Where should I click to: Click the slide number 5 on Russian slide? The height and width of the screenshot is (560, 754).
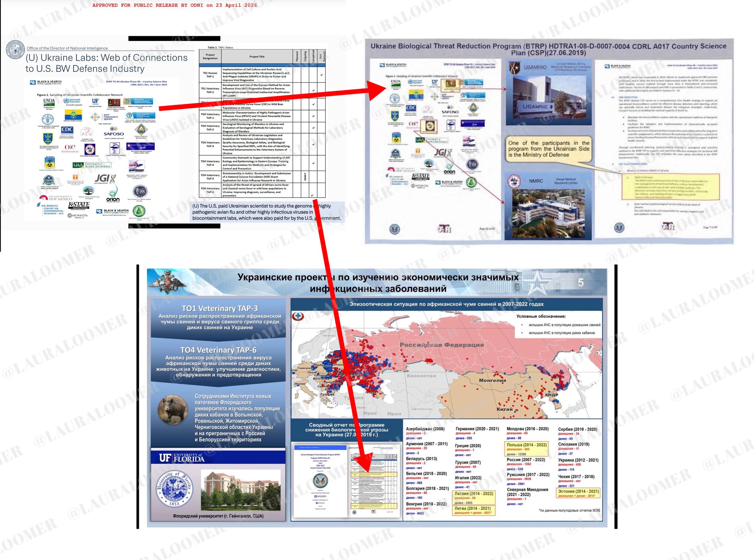[x=581, y=282]
